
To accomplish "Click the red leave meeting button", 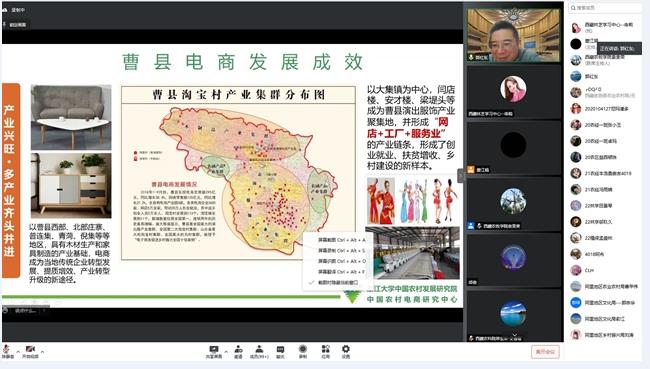I will click(x=545, y=352).
